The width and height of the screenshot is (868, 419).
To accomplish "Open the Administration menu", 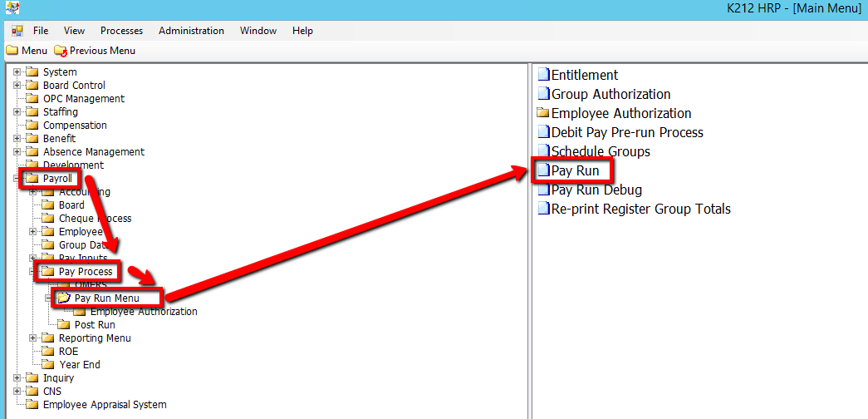I will coord(191,31).
